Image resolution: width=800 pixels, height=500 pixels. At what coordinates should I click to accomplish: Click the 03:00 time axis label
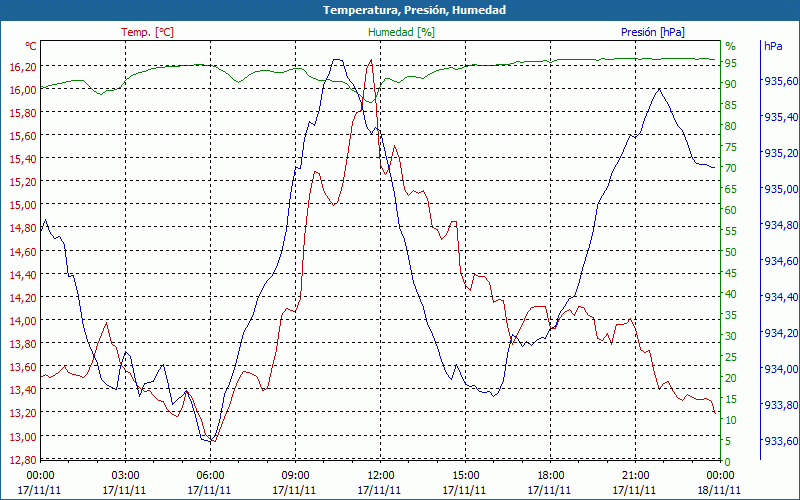click(125, 476)
